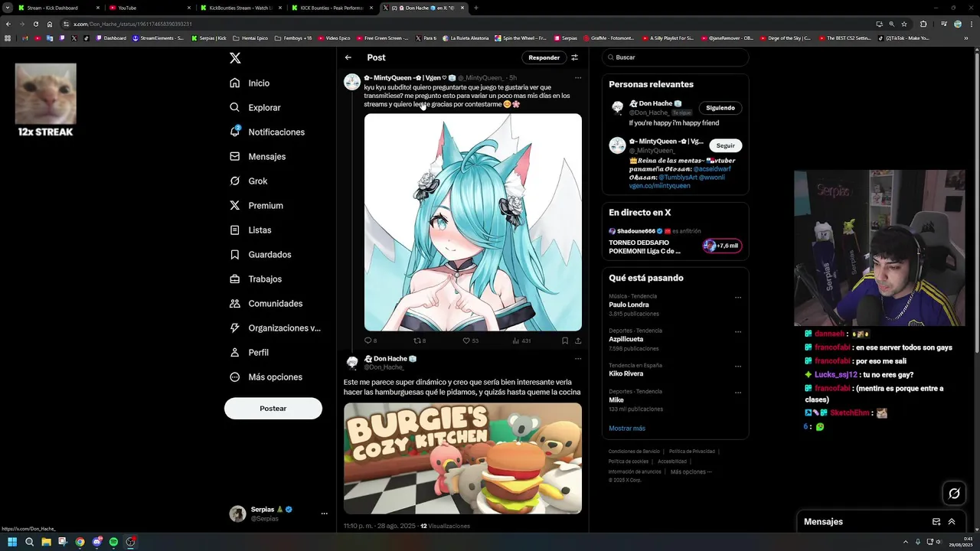The height and width of the screenshot is (551, 980).
Task: Open the Windows Start menu
Action: pyautogui.click(x=12, y=542)
